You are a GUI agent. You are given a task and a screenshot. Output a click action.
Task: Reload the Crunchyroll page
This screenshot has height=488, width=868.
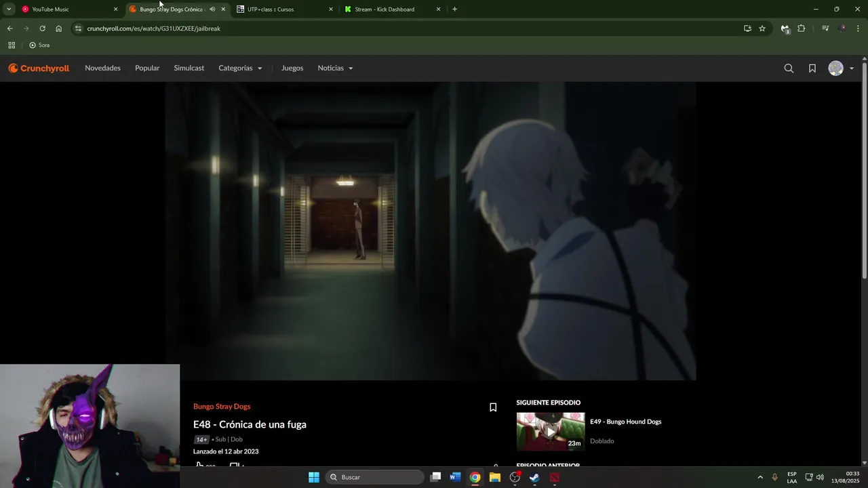click(42, 28)
